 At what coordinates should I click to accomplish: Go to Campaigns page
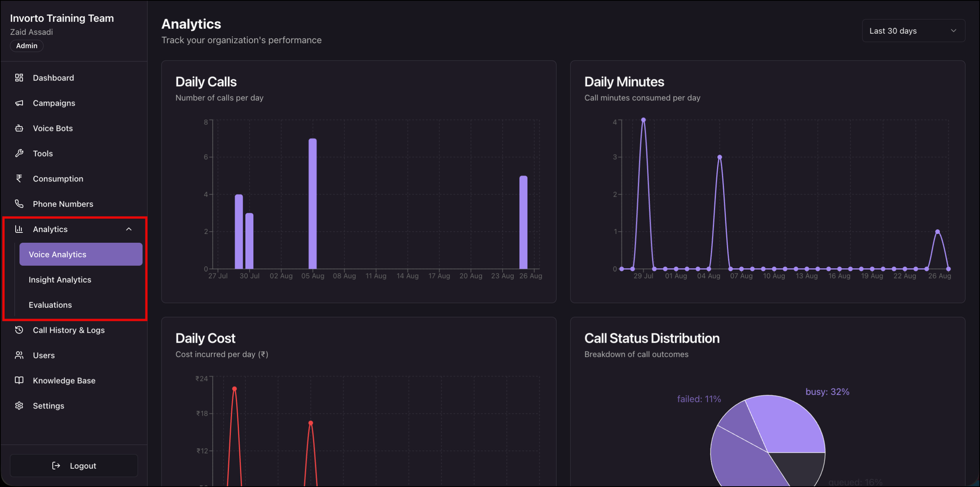tap(74, 103)
